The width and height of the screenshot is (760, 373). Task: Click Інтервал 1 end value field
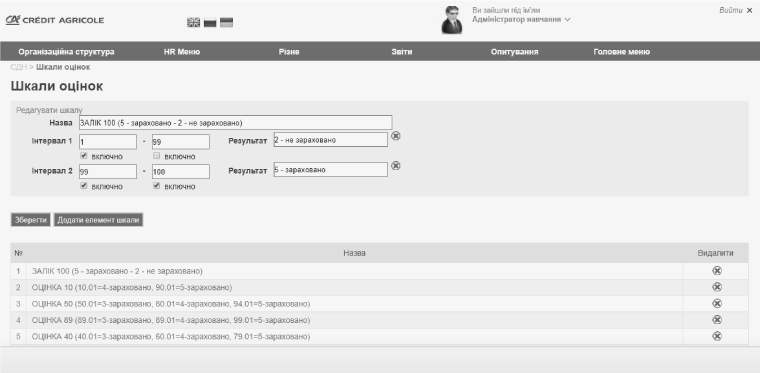click(x=181, y=142)
